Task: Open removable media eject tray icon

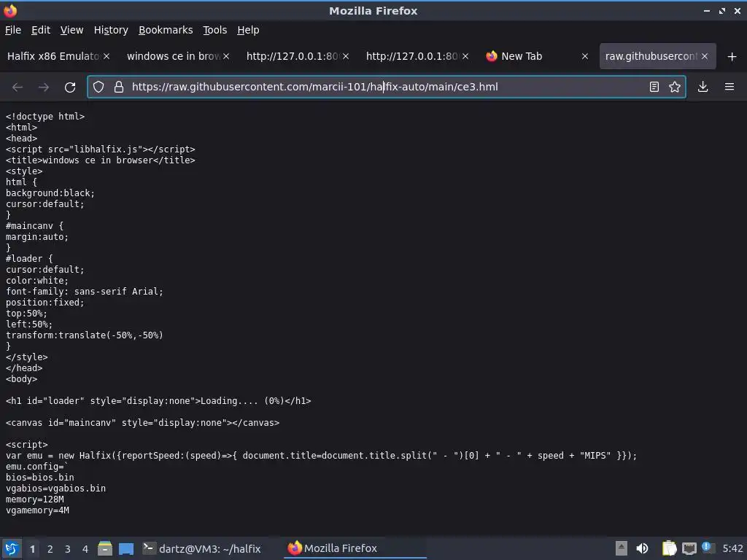Action: 622,548
